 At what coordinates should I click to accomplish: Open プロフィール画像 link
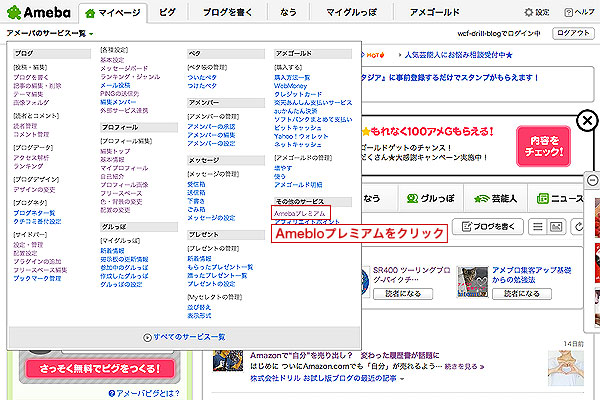point(124,185)
